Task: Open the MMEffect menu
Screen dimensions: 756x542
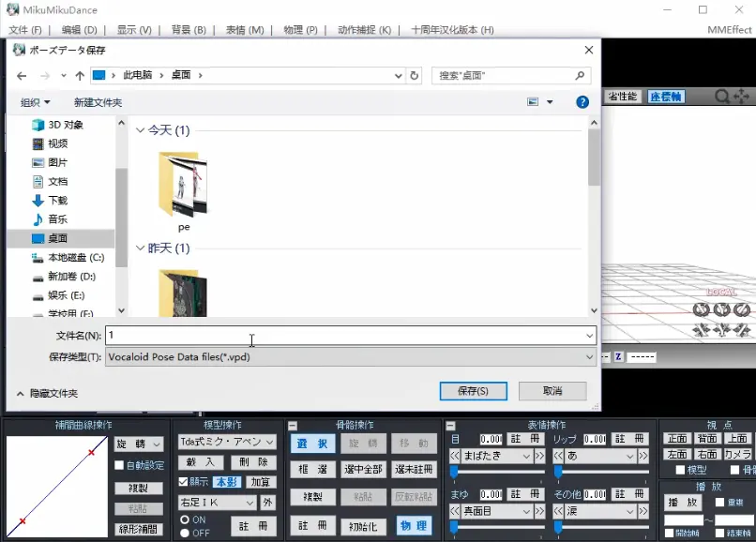Action: coord(730,30)
